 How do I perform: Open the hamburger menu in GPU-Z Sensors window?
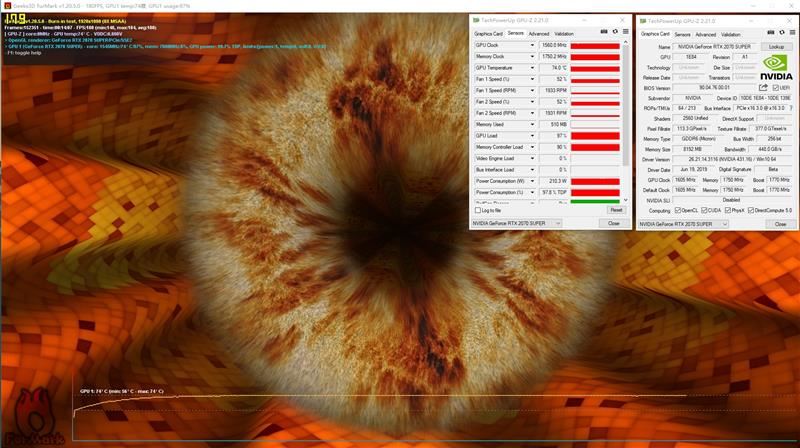tap(626, 32)
